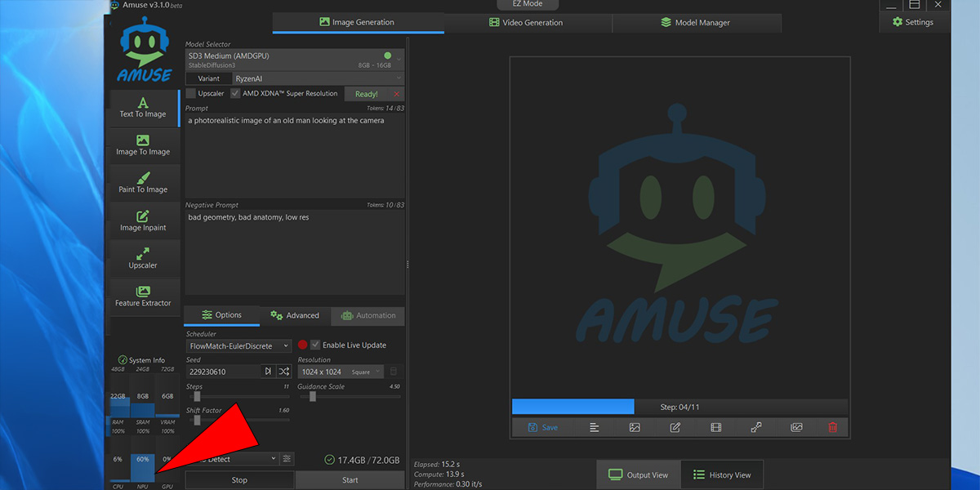Open the RyzenAI Variant dropdown

point(318,78)
